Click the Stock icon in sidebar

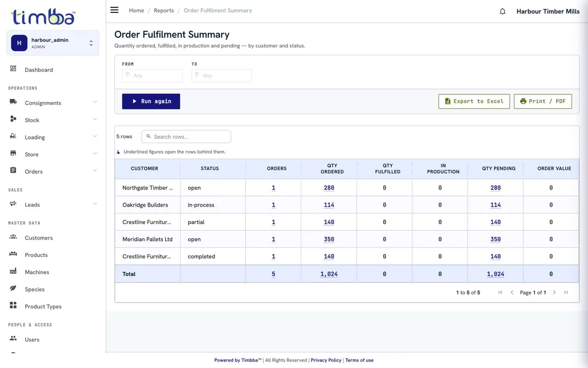point(13,119)
